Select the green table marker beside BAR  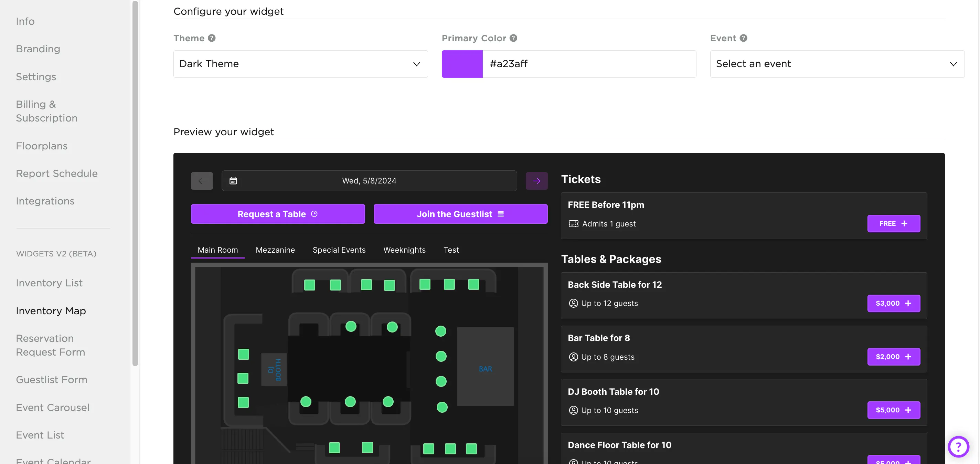[441, 356]
